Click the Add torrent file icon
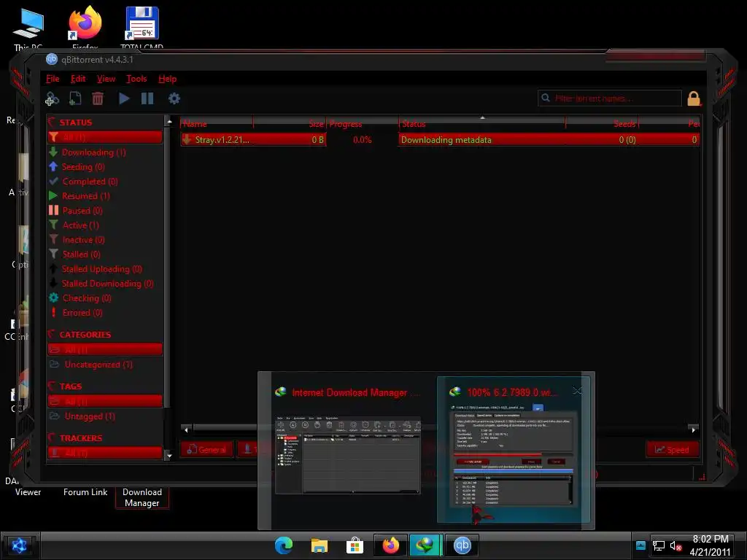Image resolution: width=747 pixels, height=560 pixels. (75, 98)
